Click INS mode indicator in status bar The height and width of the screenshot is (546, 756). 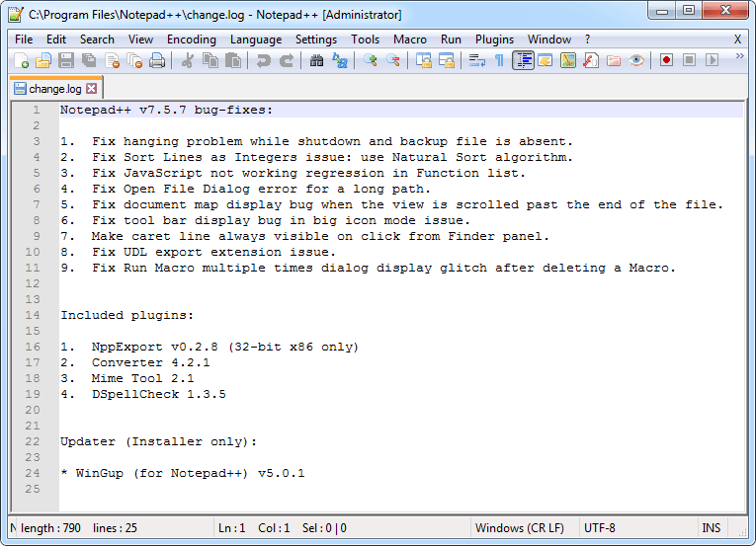712,528
